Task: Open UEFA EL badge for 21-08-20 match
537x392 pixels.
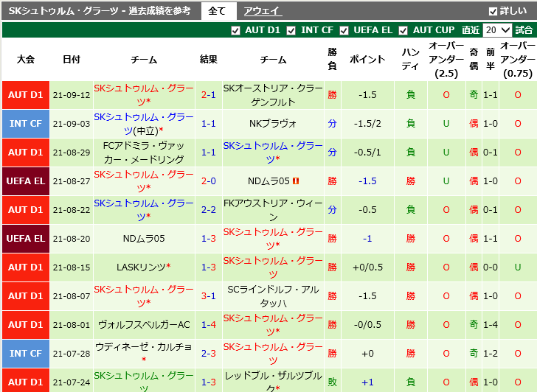Action: 26,239
